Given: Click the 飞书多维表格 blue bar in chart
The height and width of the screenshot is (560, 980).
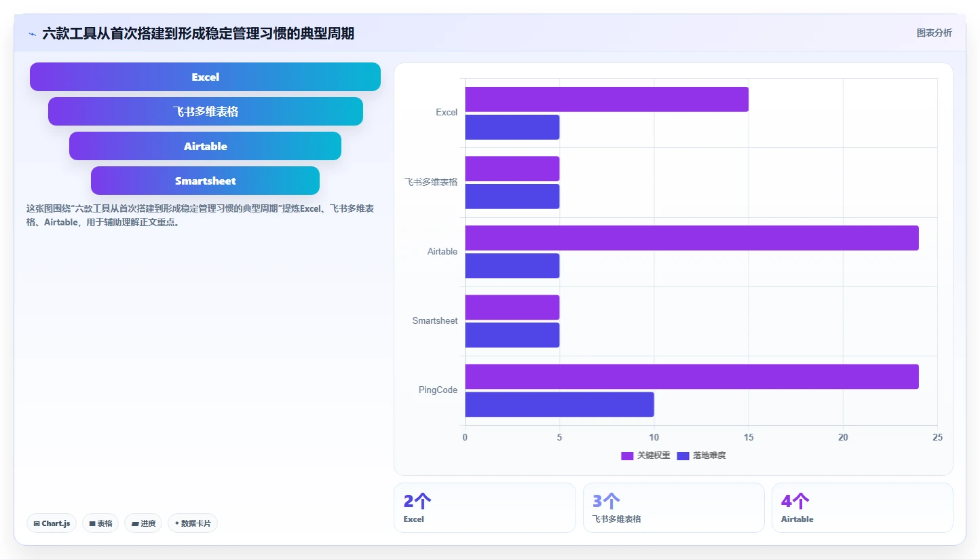Looking at the screenshot, I should (x=512, y=197).
